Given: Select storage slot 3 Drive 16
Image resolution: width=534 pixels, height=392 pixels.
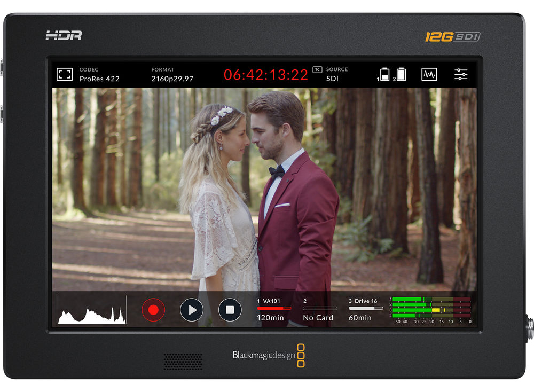Looking at the screenshot, I should 365,305.
